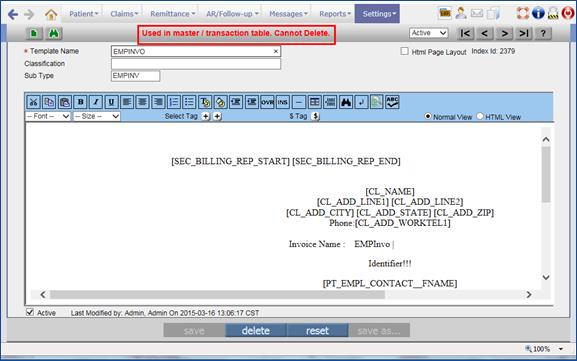This screenshot has height=361, width=577.
Task: Center-align text in the editor
Action: pos(142,102)
